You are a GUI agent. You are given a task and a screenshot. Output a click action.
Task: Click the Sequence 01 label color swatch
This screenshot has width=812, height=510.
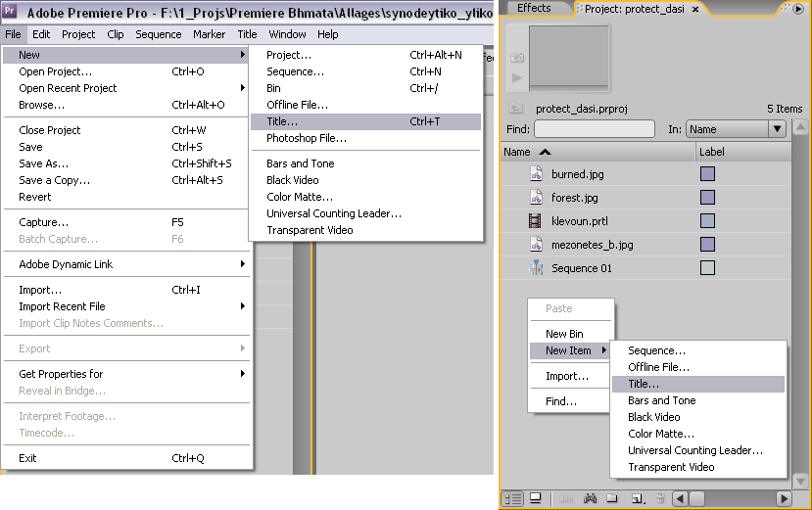[x=707, y=267]
